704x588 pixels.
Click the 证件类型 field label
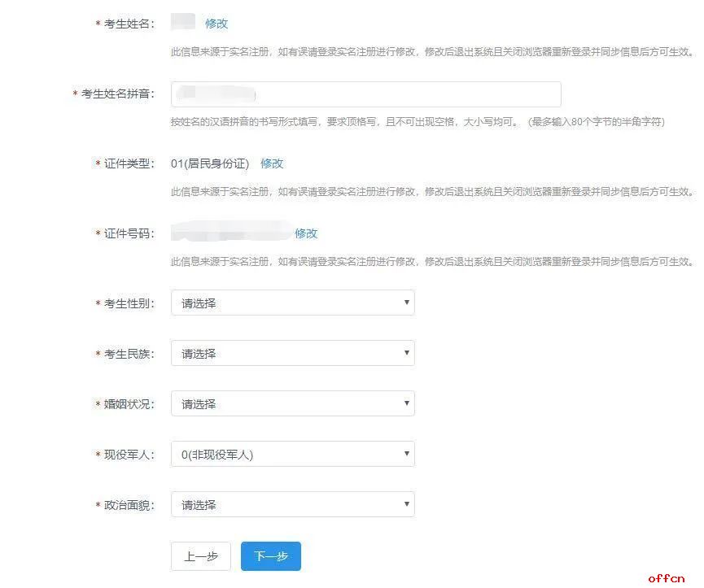coord(129,163)
